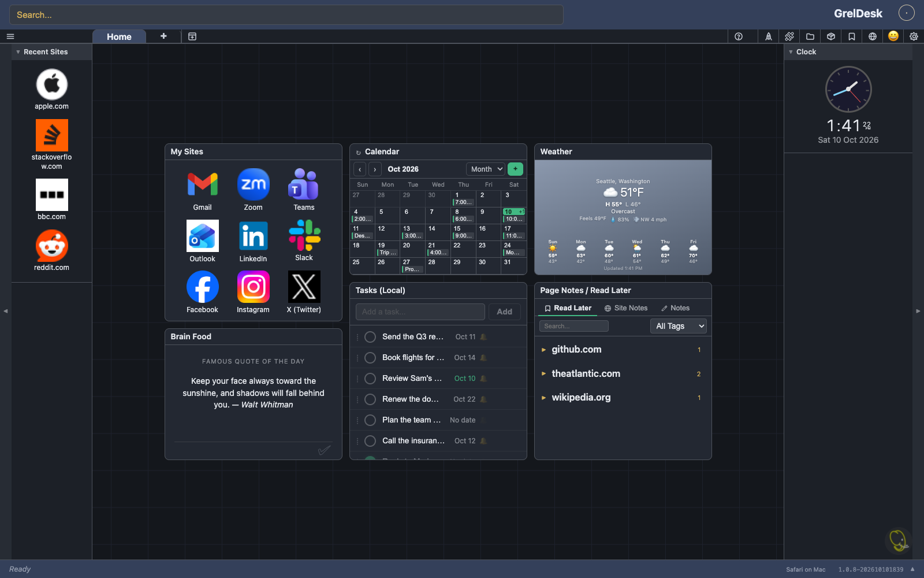Expand the wikipedia.org group
The width and height of the screenshot is (924, 578).
point(543,398)
